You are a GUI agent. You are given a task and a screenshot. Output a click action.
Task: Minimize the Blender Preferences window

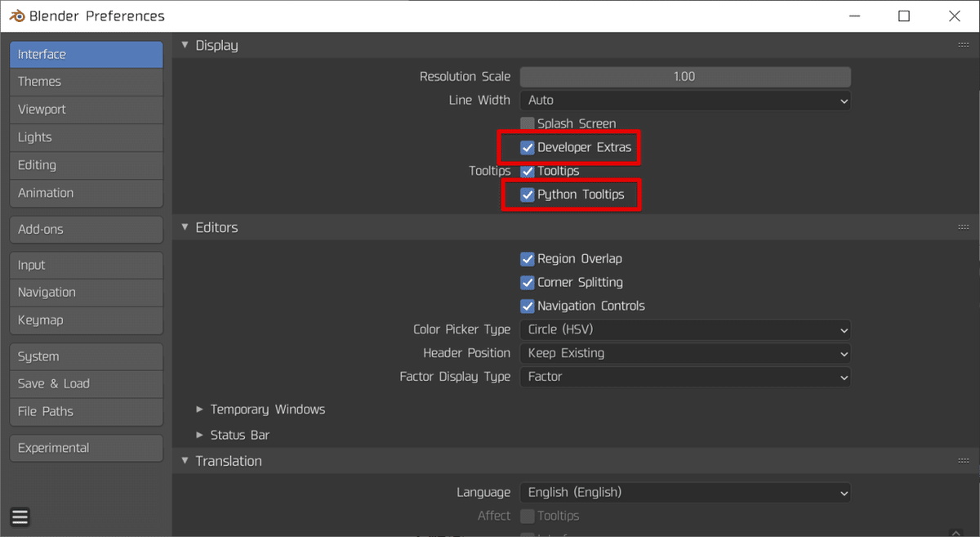[x=854, y=16]
